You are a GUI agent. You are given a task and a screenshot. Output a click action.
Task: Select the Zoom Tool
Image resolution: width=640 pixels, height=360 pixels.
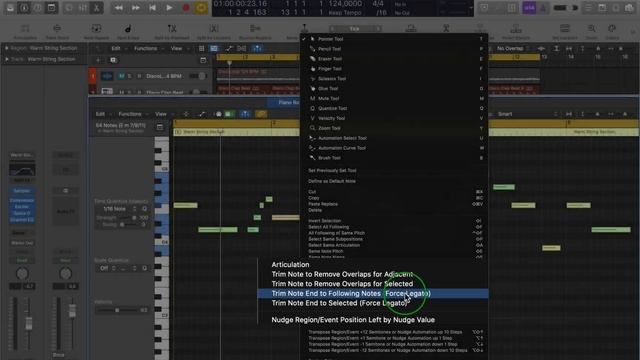coord(394,128)
